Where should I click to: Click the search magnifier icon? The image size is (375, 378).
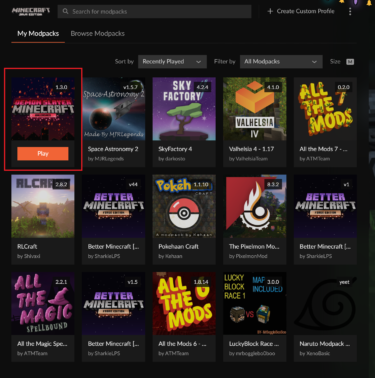(x=66, y=11)
